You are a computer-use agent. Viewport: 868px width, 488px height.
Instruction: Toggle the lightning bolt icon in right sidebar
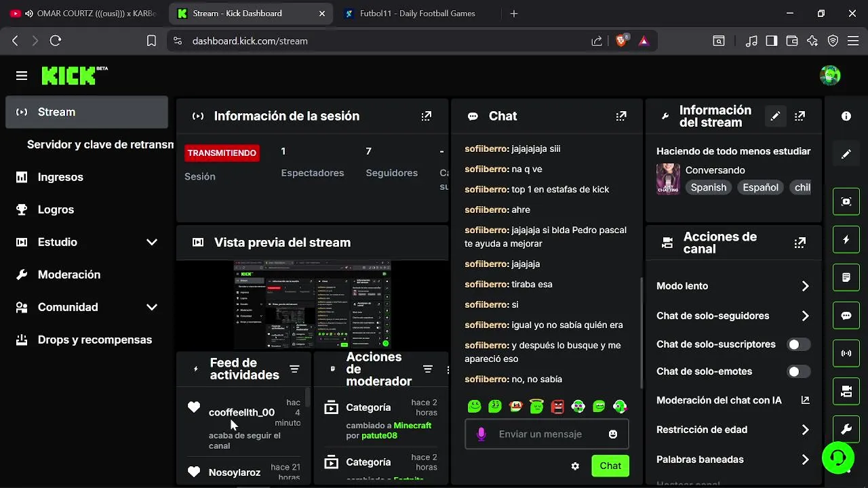point(846,239)
